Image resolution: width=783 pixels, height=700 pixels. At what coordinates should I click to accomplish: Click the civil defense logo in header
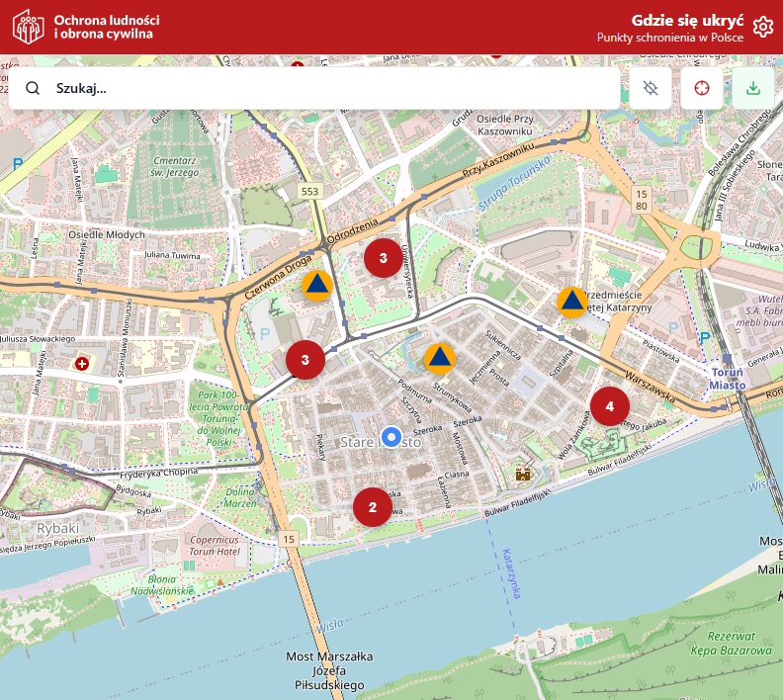coord(29,27)
